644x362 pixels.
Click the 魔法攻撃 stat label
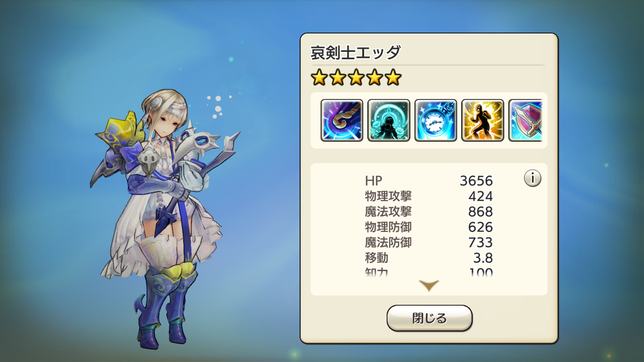tap(388, 212)
